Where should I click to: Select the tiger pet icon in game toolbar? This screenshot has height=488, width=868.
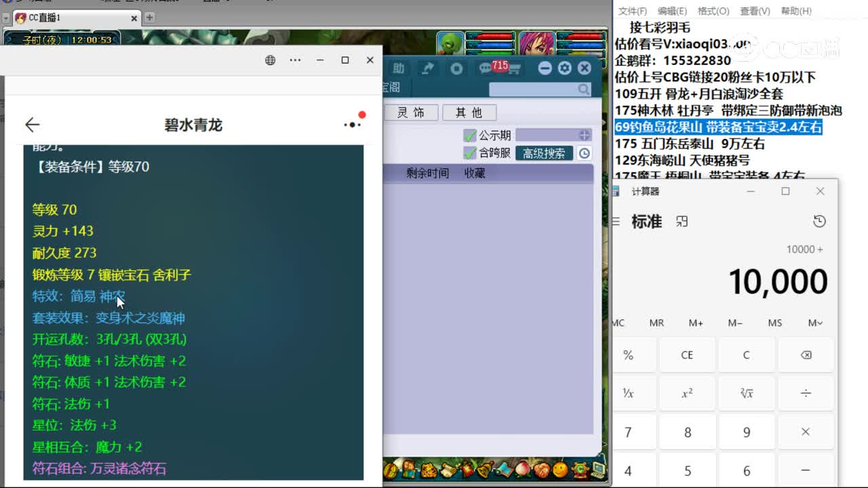429,471
